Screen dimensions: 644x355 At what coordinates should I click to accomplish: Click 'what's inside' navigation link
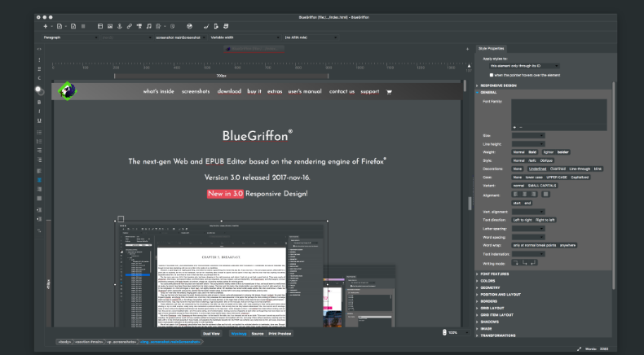click(158, 91)
